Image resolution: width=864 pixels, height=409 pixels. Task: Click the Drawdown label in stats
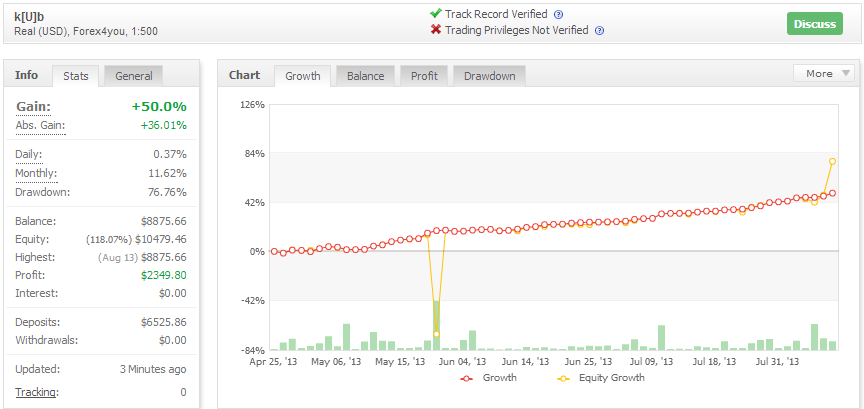point(42,192)
